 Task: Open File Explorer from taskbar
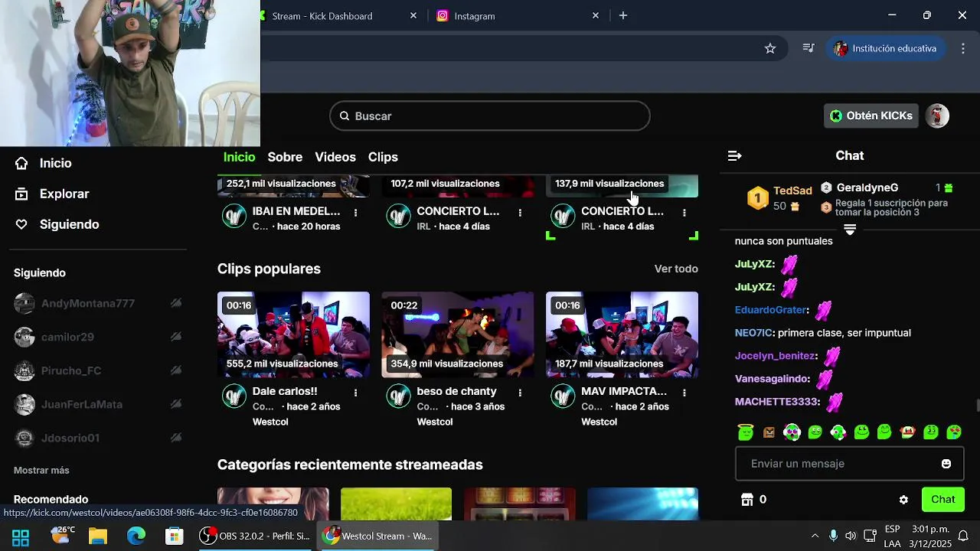point(98,536)
